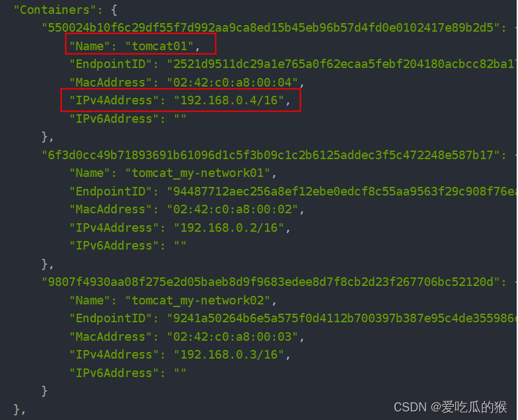
Task: Click the EndpointID starting with 2521d9511dc2
Action: (x=342, y=64)
